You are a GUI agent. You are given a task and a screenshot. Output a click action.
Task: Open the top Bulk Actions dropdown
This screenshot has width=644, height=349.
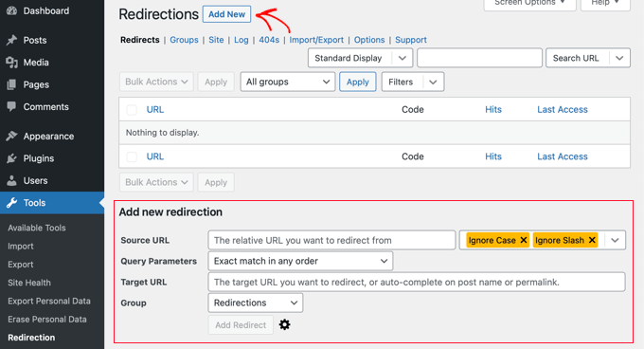pos(156,82)
